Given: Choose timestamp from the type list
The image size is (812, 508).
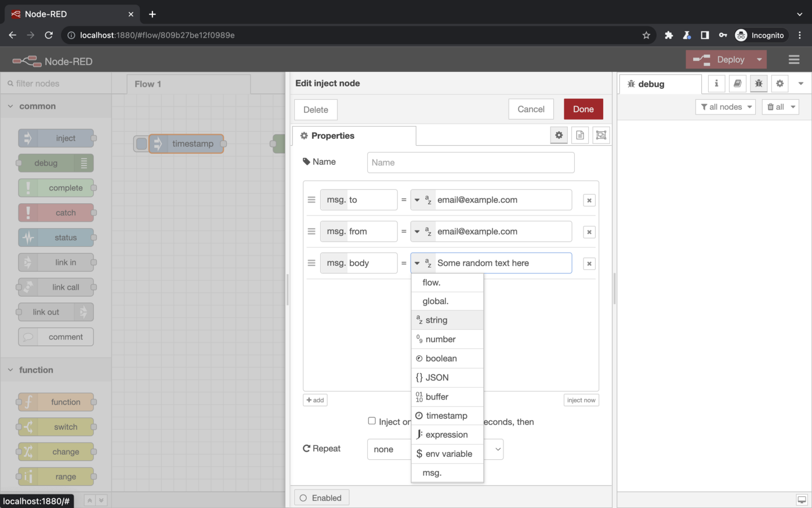Looking at the screenshot, I should point(447,416).
